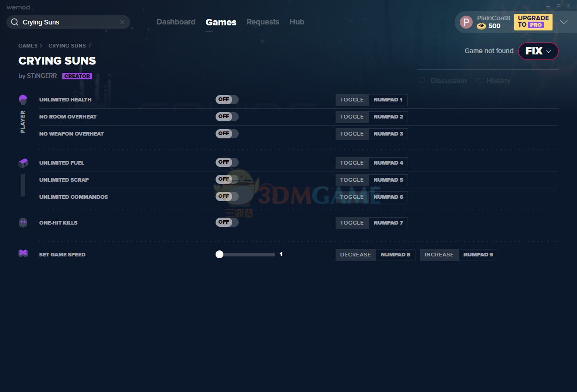Change Unlimited Health NUMPAD 1 hotkey
The width and height of the screenshot is (577, 392).
[x=388, y=100]
